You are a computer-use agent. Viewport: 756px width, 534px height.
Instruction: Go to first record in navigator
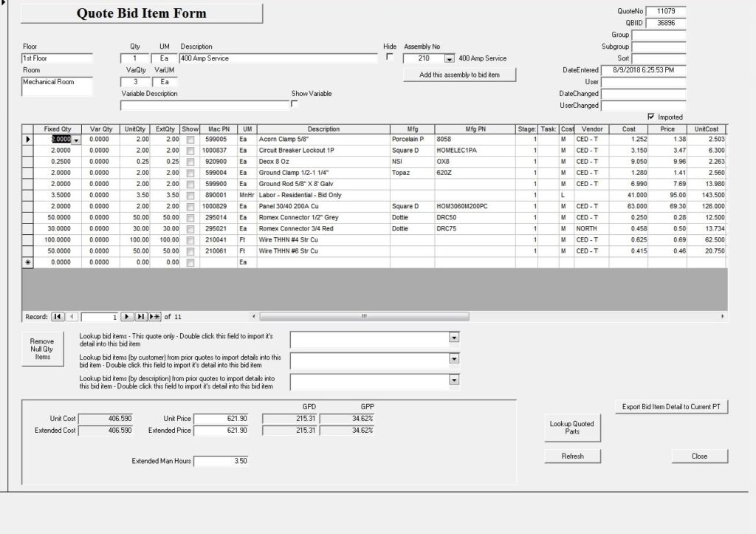tap(57, 317)
